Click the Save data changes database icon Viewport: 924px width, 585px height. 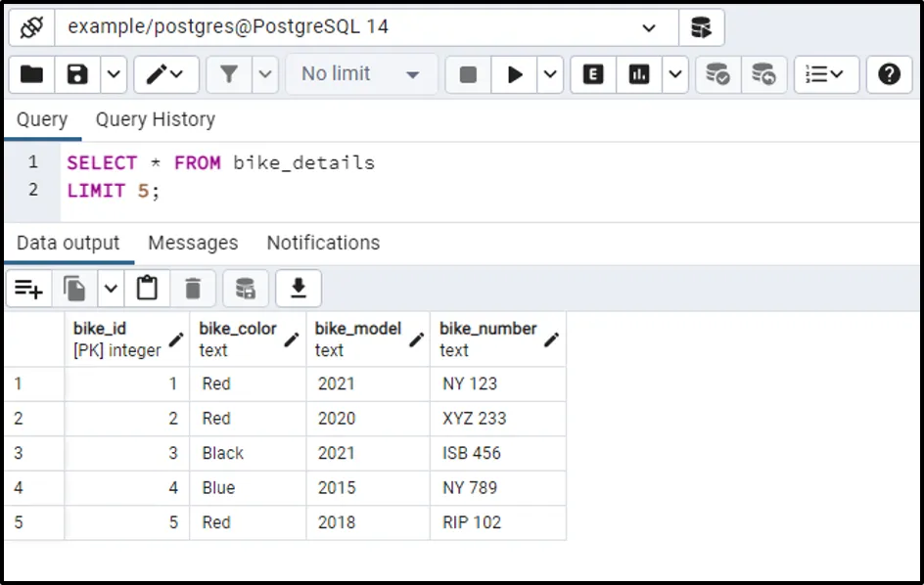(246, 289)
